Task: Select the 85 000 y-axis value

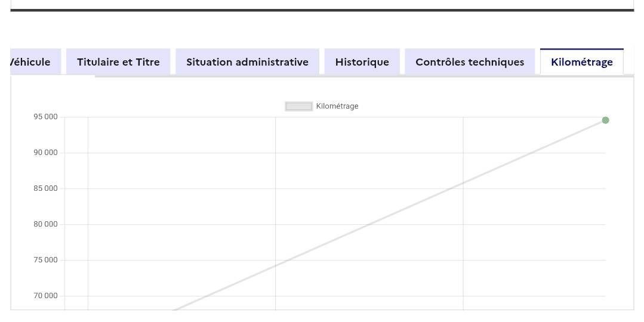Action: pyautogui.click(x=45, y=188)
